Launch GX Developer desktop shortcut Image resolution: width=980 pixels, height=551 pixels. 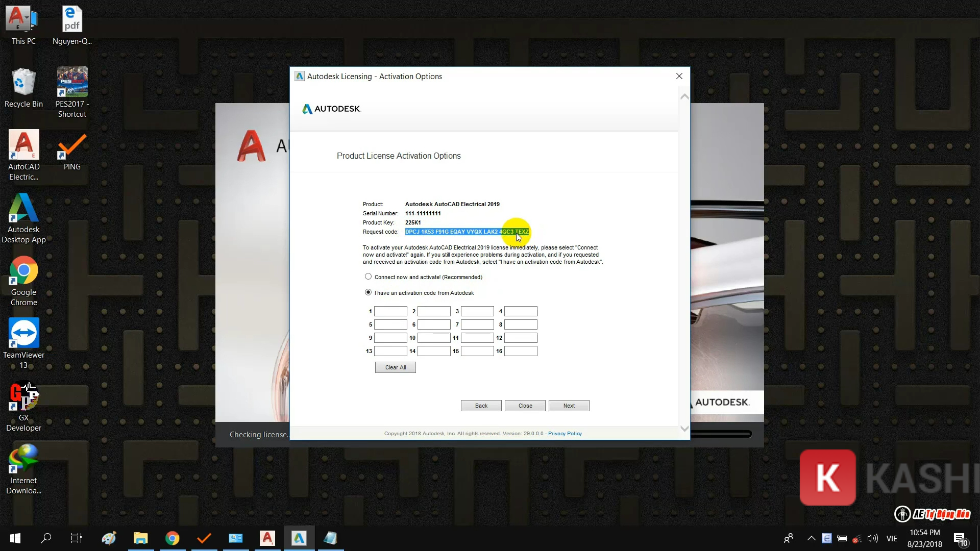(23, 407)
